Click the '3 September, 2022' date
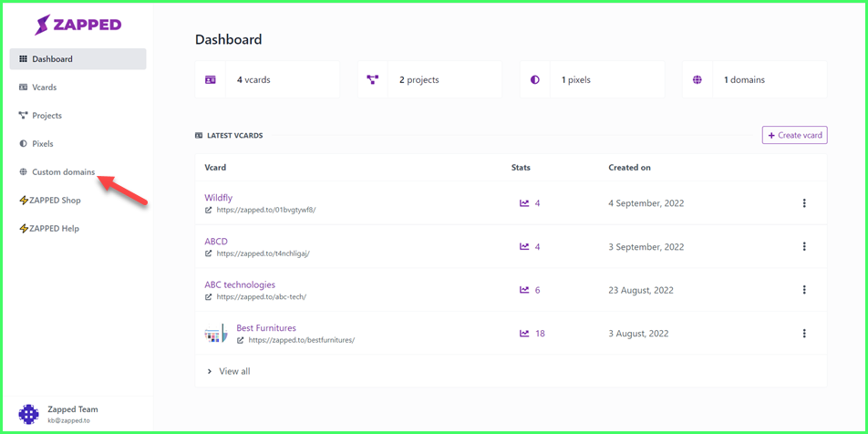Screen dimensions: 868x434 pyautogui.click(x=646, y=246)
